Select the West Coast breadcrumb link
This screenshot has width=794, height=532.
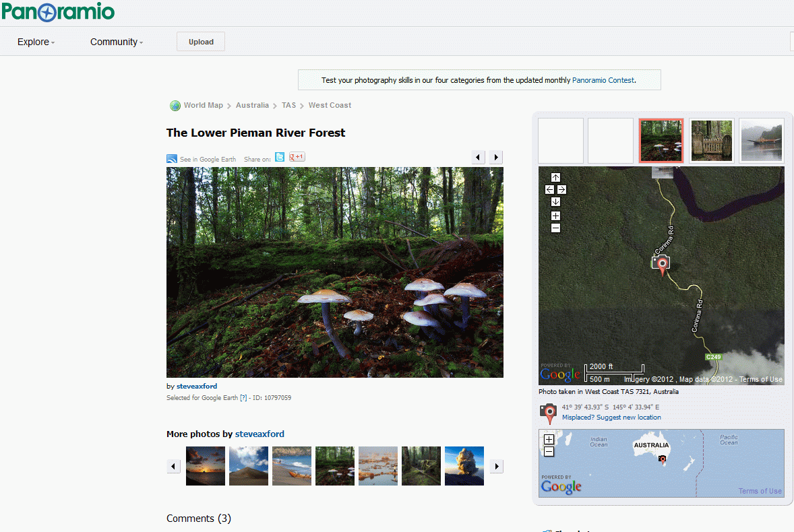[330, 105]
